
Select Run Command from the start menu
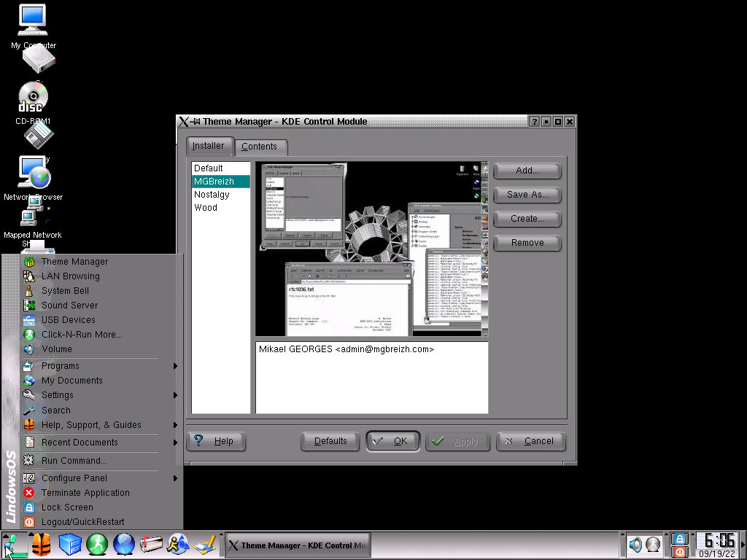click(74, 461)
